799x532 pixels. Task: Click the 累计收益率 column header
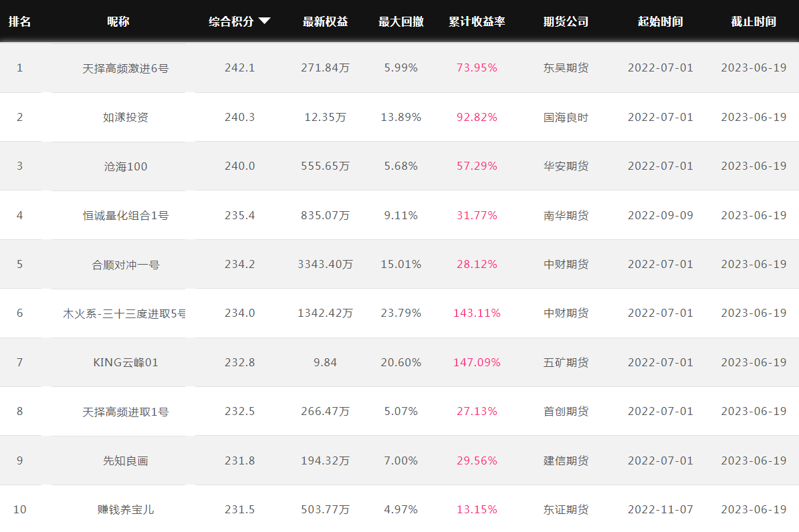(477, 21)
